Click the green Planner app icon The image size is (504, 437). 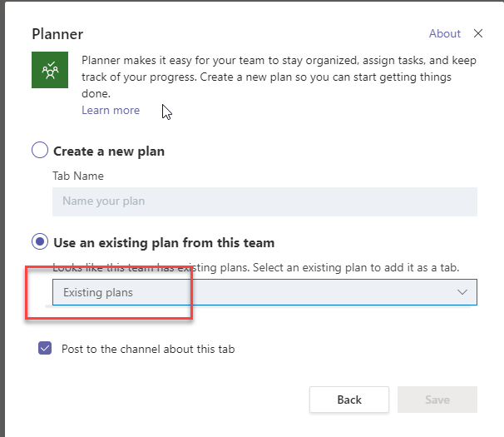pyautogui.click(x=49, y=71)
